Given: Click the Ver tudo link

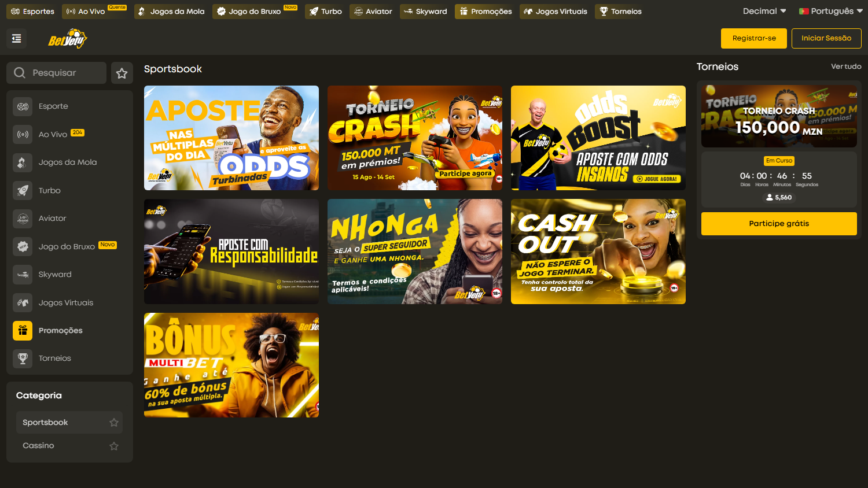Looking at the screenshot, I should click(x=846, y=66).
